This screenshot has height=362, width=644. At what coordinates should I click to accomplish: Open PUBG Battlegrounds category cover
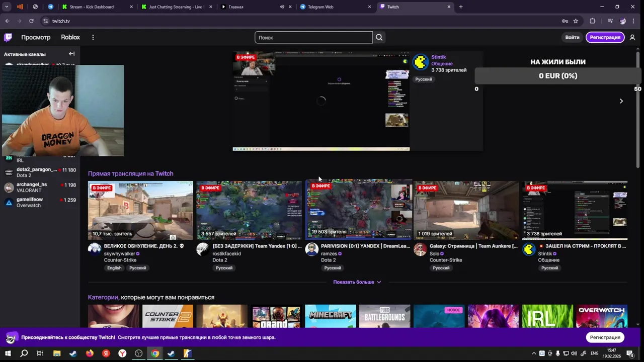coord(385,316)
